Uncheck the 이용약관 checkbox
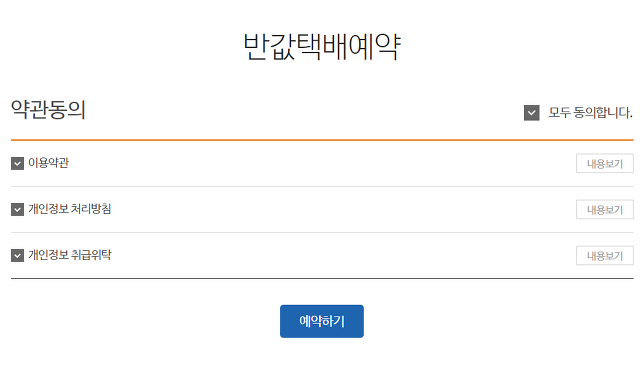 tap(17, 164)
